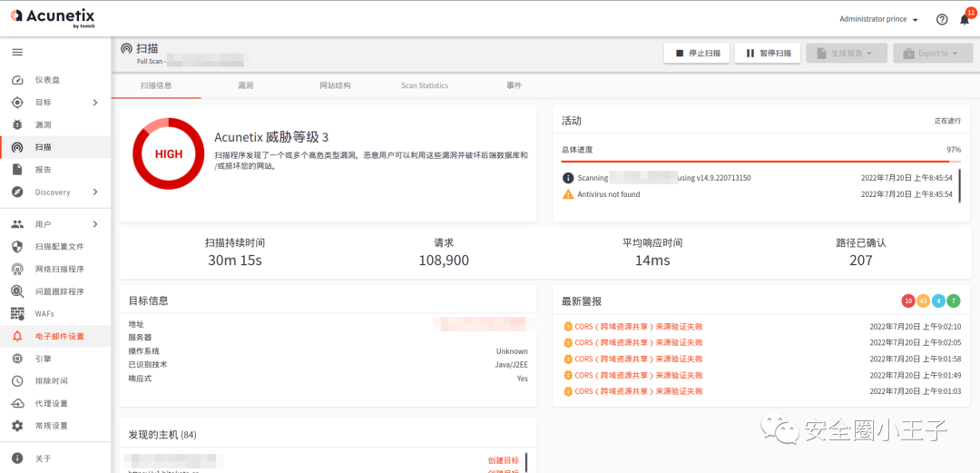Expand the 目标 submenu chevron
The image size is (980, 473).
[x=95, y=103]
